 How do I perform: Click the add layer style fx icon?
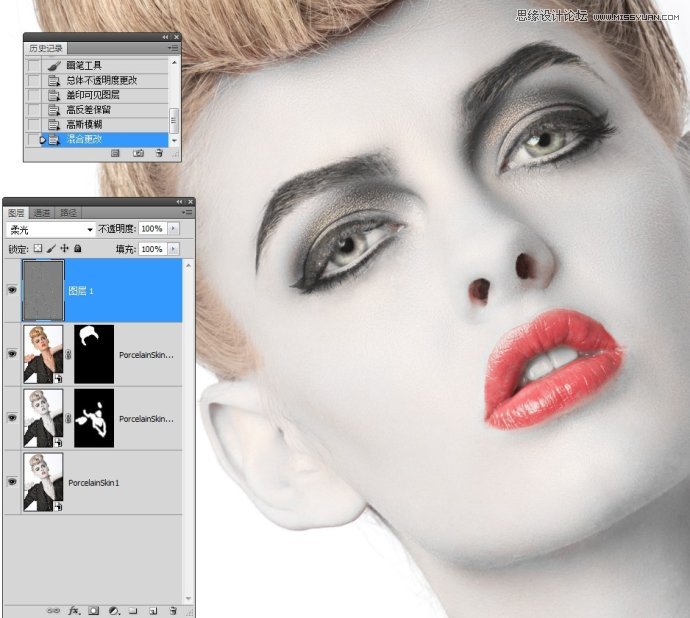click(74, 609)
